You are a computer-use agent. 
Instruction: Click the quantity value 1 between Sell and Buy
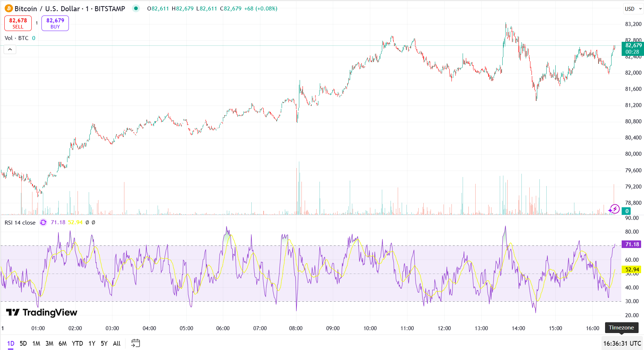click(x=36, y=23)
